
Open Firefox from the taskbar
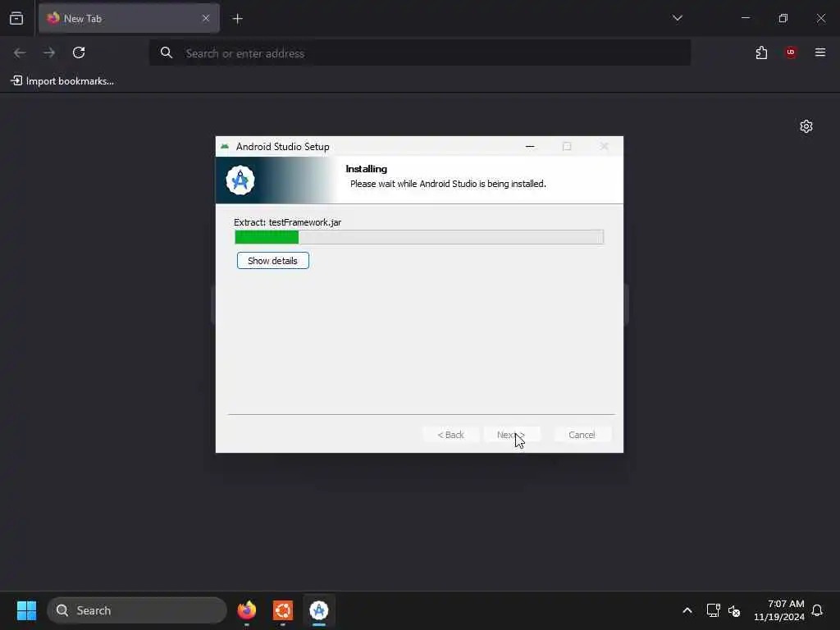(x=247, y=610)
